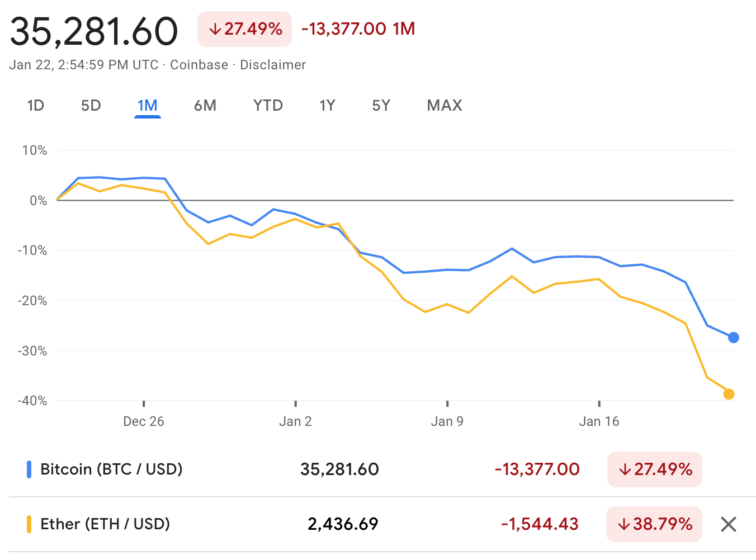Viewport: 756px width, 560px height.
Task: Click the currently active 1M tab
Action: coord(148,105)
